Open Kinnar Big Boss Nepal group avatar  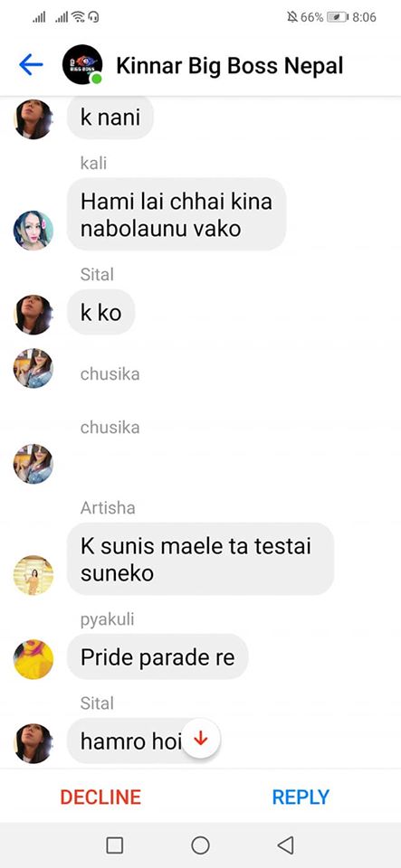(x=82, y=65)
